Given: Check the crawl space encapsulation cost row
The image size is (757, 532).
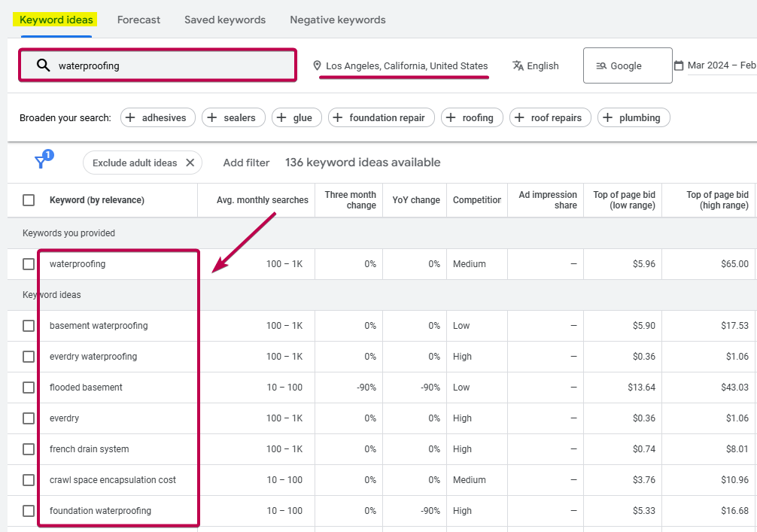Looking at the screenshot, I should click(x=29, y=480).
